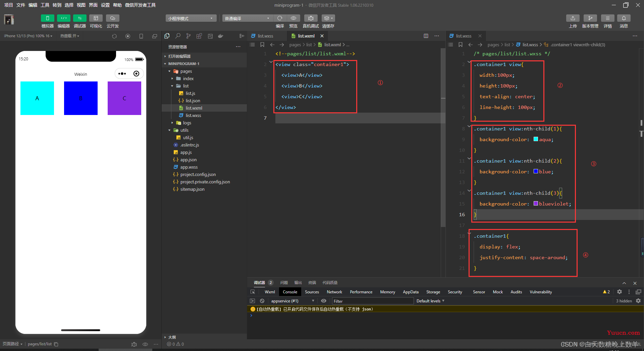Viewport: 644px width, 351px height.
Task: Open the Settings menu
Action: point(105,5)
